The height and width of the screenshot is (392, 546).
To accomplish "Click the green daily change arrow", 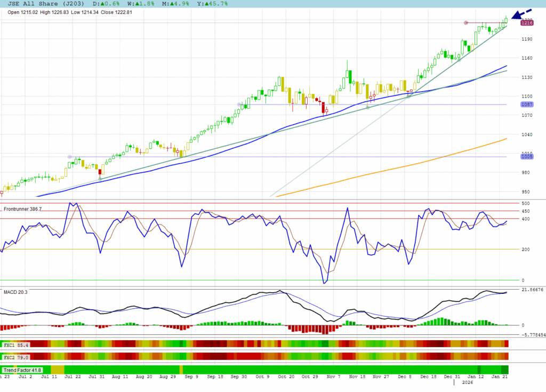I will point(101,4).
